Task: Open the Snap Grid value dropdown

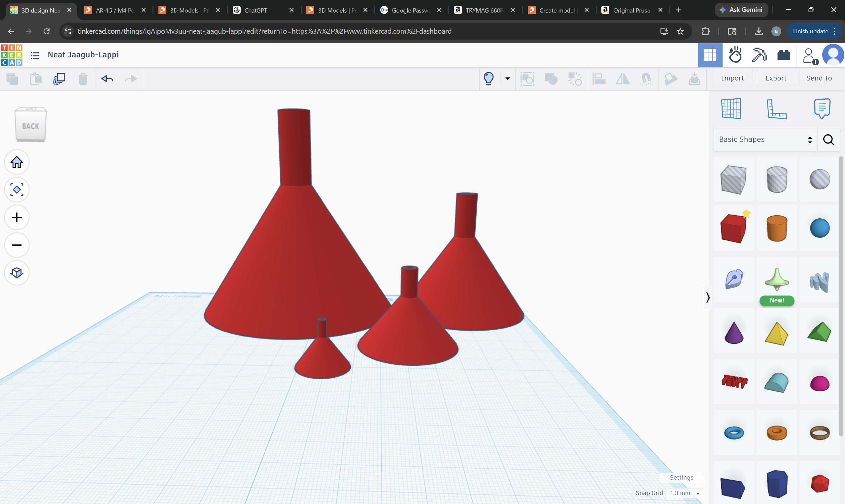Action: [684, 493]
